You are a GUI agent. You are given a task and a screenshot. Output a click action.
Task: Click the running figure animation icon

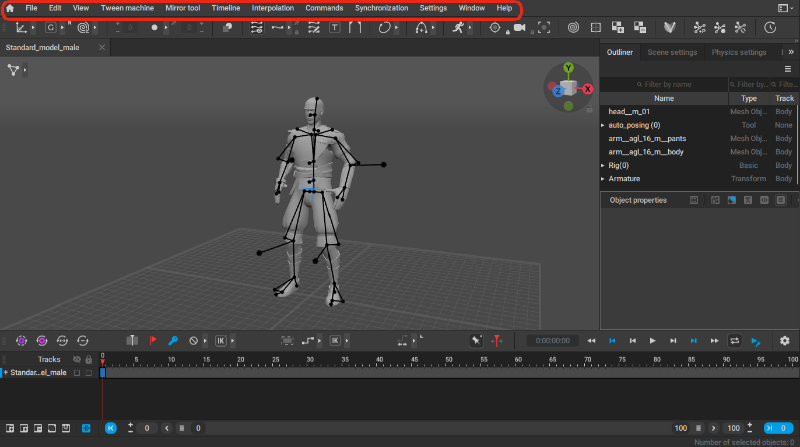(x=457, y=28)
